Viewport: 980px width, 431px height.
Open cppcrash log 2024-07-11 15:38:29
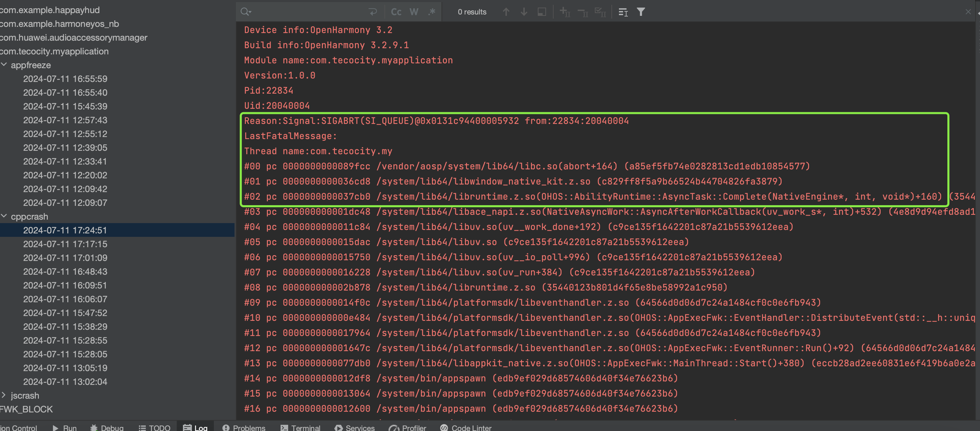tap(65, 327)
